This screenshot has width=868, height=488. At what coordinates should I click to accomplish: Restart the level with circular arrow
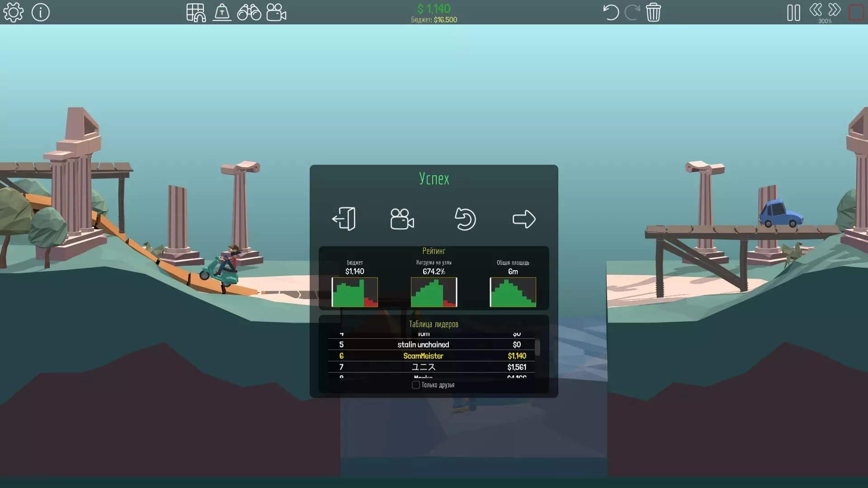[465, 219]
